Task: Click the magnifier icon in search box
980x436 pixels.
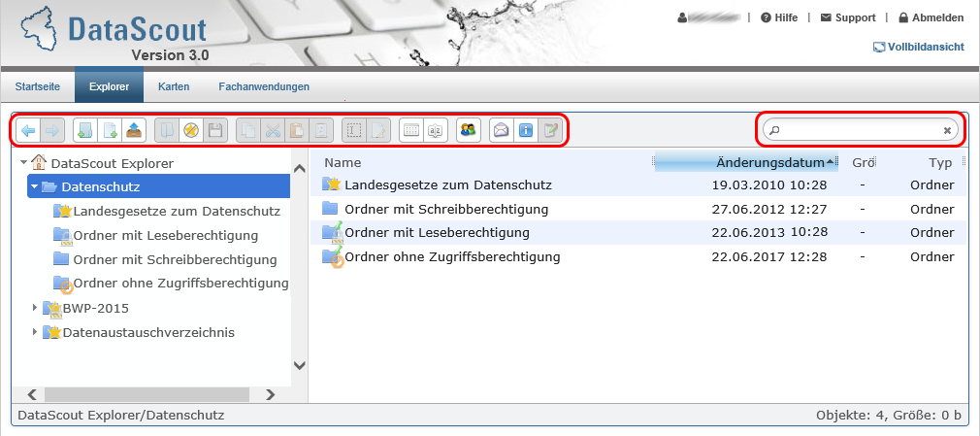Action: (x=774, y=130)
